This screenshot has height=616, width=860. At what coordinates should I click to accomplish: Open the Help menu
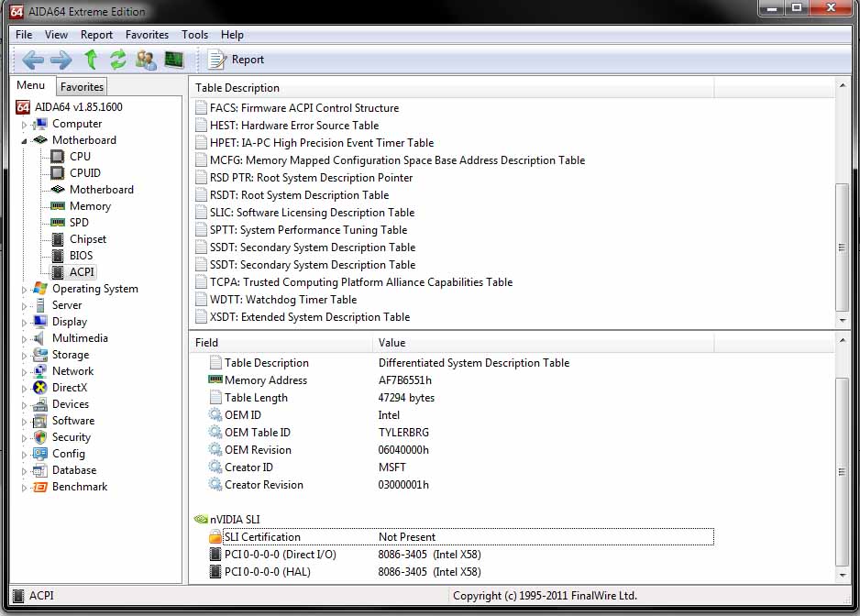click(232, 35)
